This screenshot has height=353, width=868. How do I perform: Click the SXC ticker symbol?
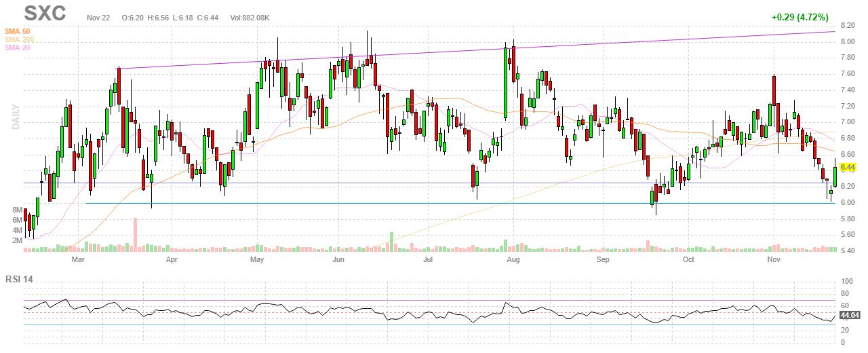(45, 13)
